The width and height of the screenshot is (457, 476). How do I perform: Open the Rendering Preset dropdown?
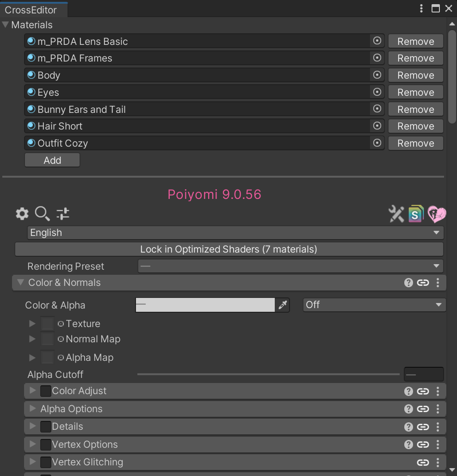click(x=290, y=266)
